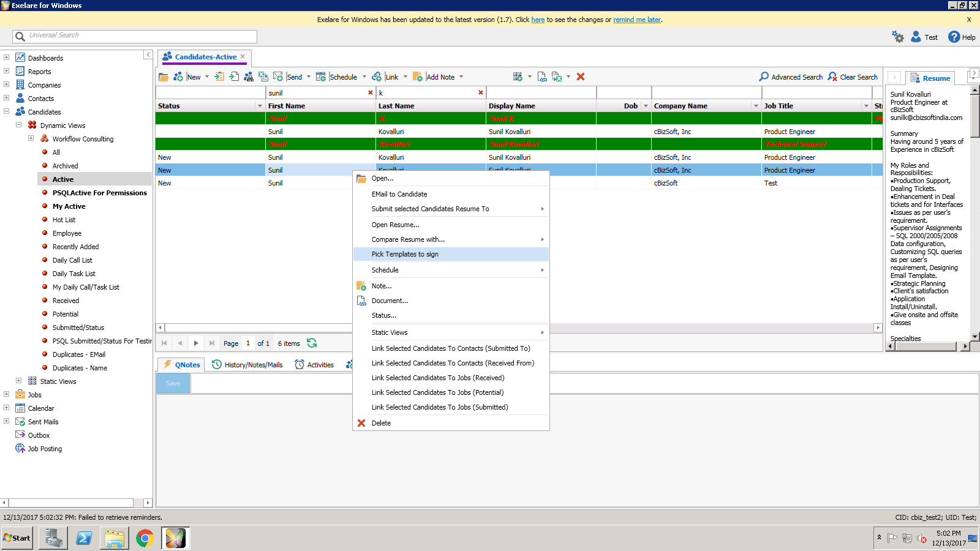Screen dimensions: 980x551
Task: Expand the Workflow Consulting tree node
Action: coord(31,138)
